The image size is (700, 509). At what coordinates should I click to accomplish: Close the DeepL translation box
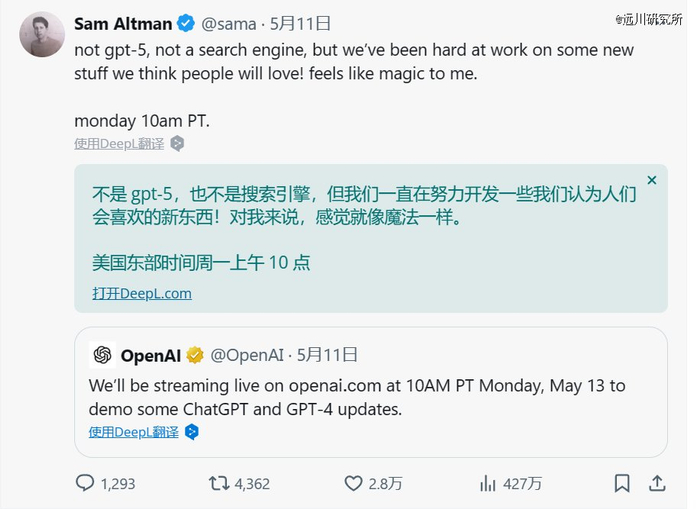(x=652, y=180)
